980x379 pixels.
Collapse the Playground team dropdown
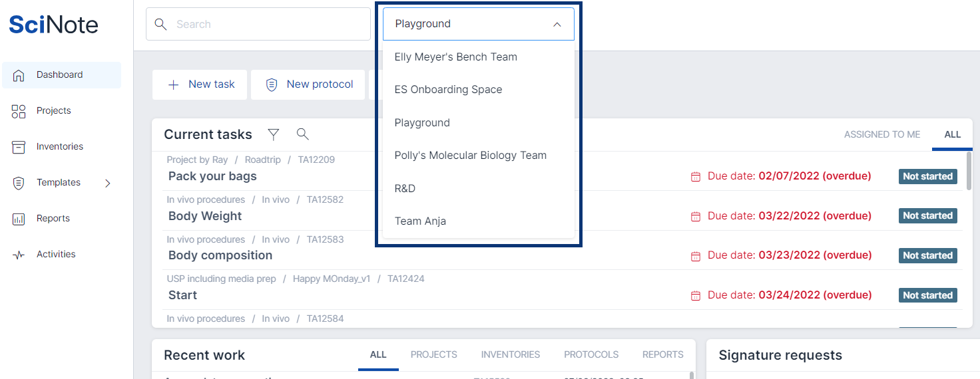(x=557, y=25)
